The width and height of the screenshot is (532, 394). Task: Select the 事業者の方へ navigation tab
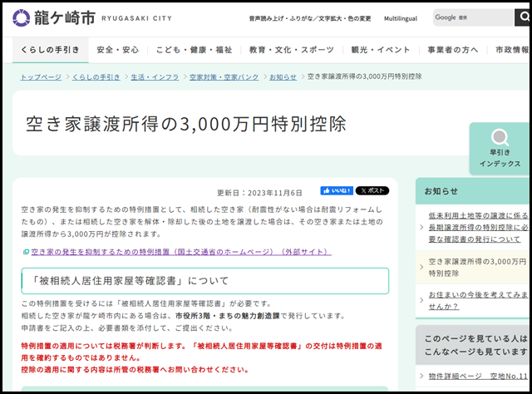coord(452,50)
